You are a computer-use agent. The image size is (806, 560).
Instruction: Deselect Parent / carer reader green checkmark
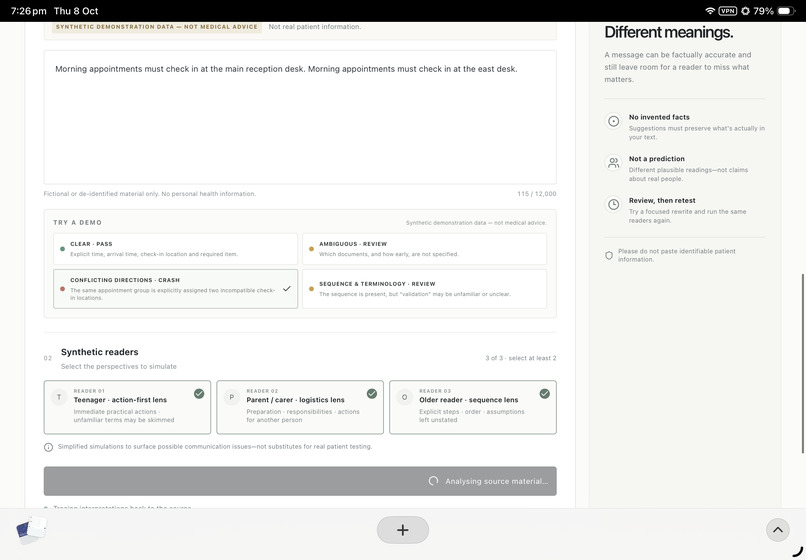coord(372,394)
